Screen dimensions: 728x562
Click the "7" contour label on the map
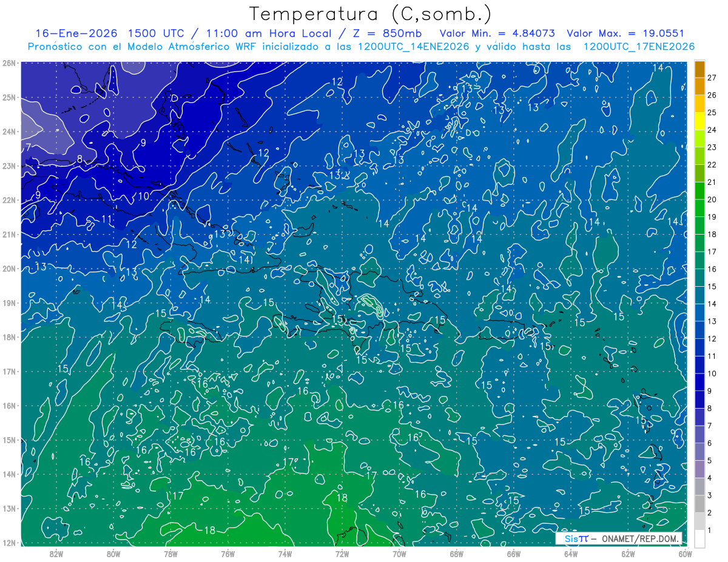[x=28, y=147]
